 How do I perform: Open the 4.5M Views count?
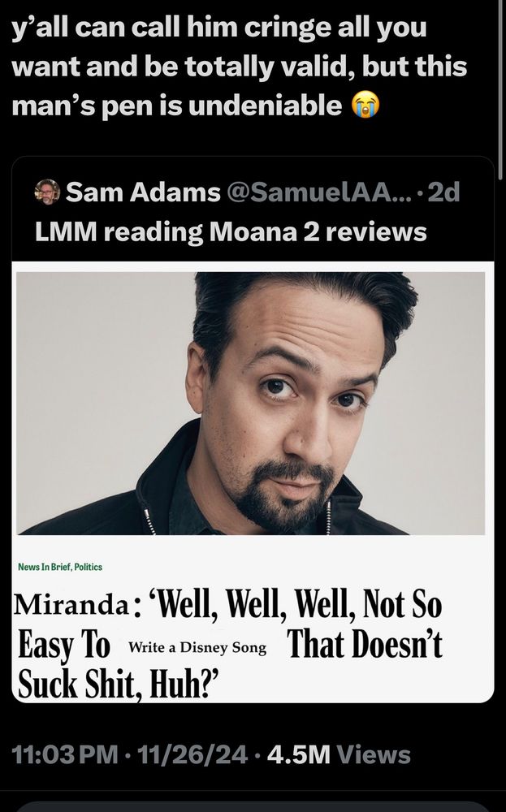339,754
